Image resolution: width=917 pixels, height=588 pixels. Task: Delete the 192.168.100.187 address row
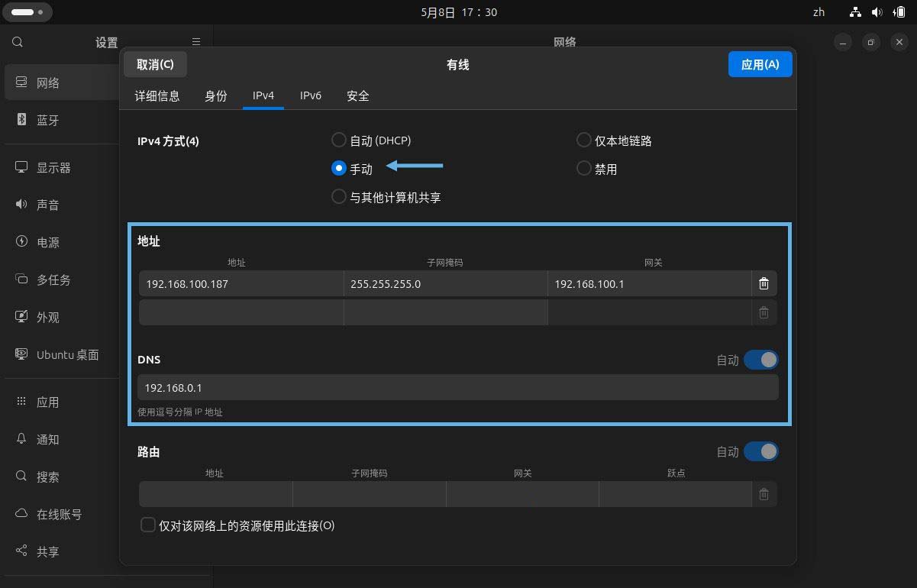(764, 283)
